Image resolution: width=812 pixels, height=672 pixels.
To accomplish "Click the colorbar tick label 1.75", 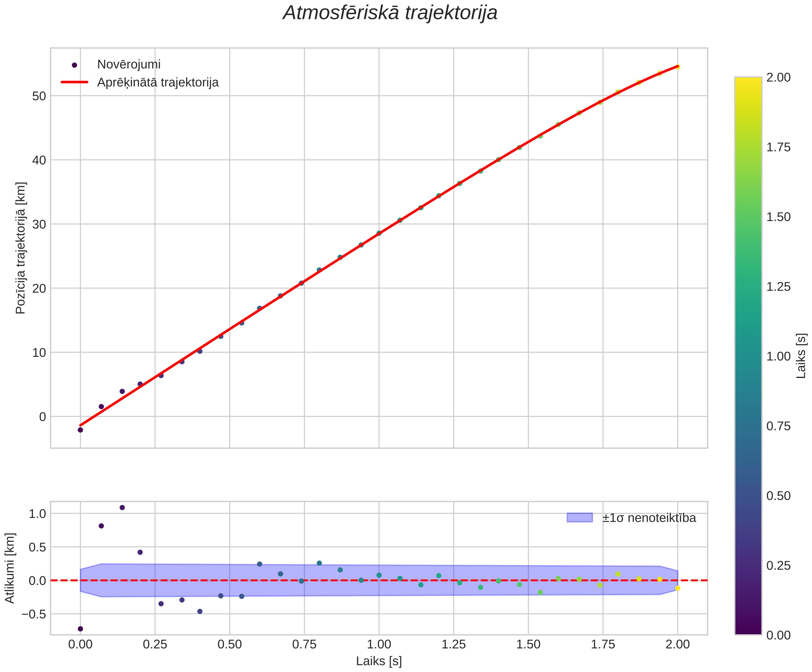I will tap(779, 147).
